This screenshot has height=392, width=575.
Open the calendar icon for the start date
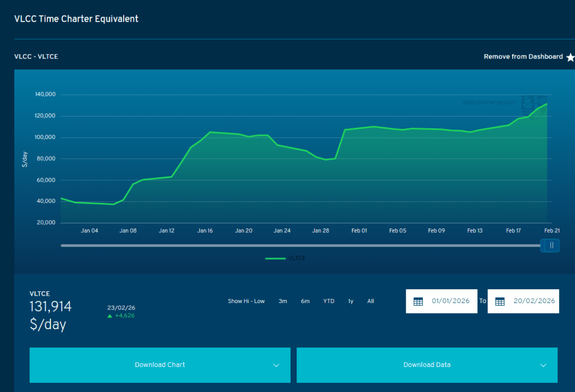pos(418,301)
